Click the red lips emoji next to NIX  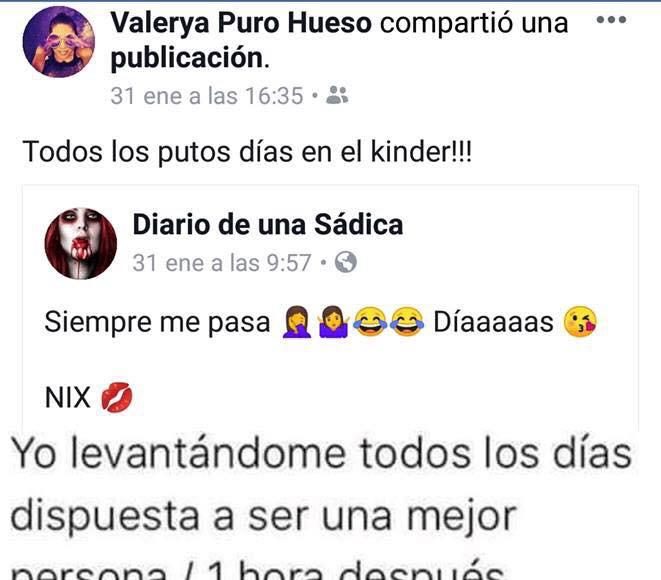pos(117,397)
